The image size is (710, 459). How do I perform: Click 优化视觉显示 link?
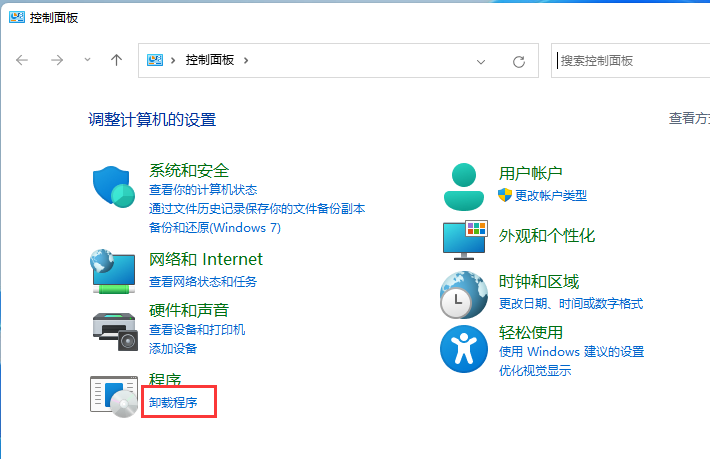(535, 371)
